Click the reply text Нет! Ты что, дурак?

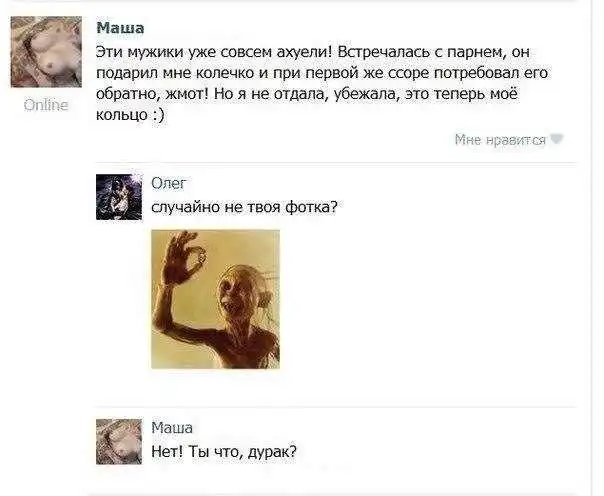click(224, 451)
